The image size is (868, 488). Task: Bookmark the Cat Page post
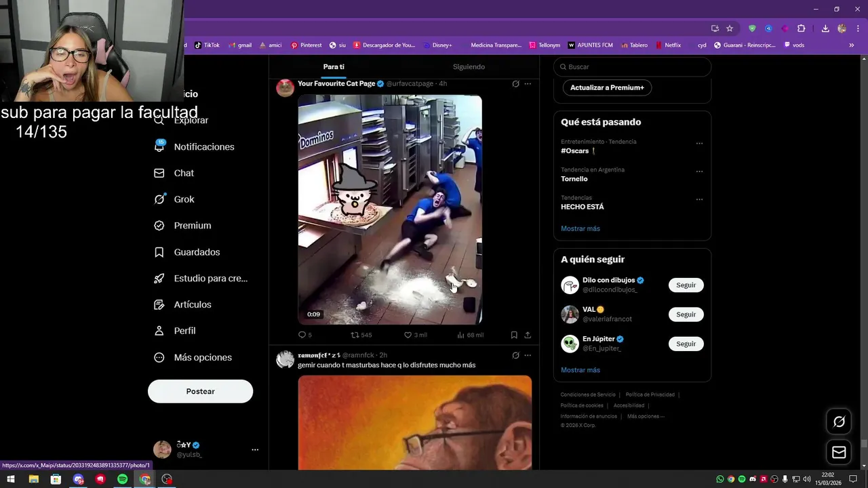pos(514,335)
